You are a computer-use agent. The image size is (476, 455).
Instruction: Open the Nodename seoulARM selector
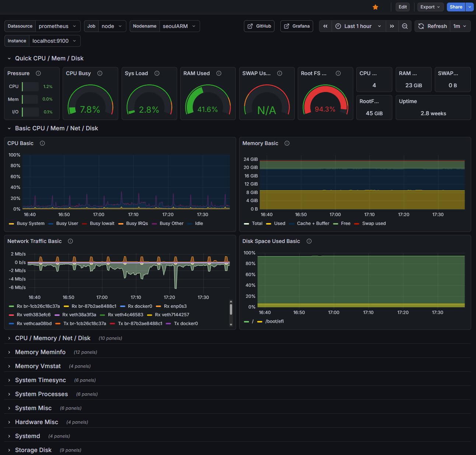[179, 26]
